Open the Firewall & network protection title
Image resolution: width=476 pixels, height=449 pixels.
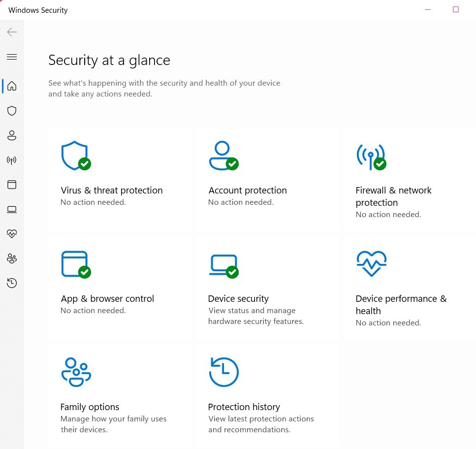tap(393, 196)
